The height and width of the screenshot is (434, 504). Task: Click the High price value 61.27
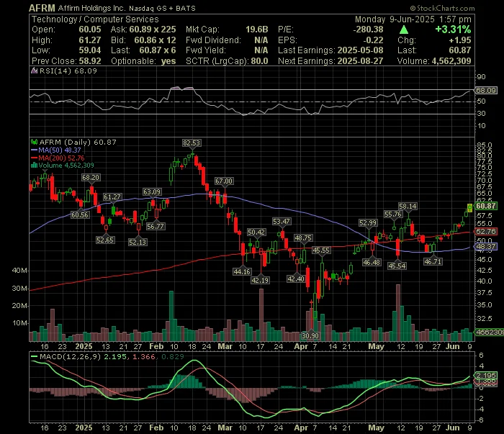click(90, 40)
